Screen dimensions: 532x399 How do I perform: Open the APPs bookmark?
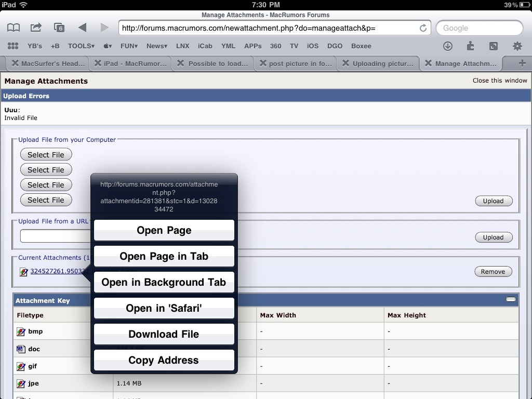pyautogui.click(x=253, y=46)
